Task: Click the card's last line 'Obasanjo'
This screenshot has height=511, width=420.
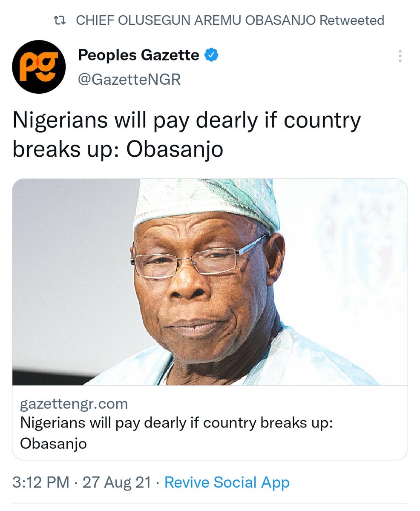Action: pos(54,444)
